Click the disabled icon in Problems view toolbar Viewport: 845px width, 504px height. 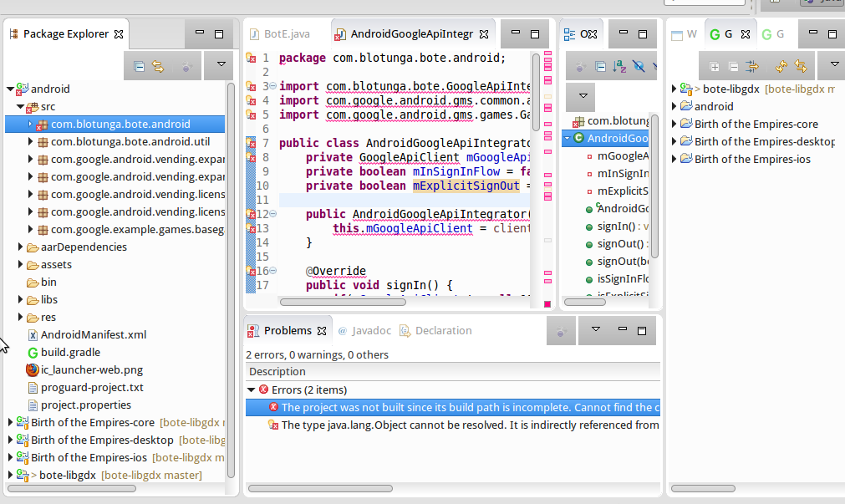(561, 331)
